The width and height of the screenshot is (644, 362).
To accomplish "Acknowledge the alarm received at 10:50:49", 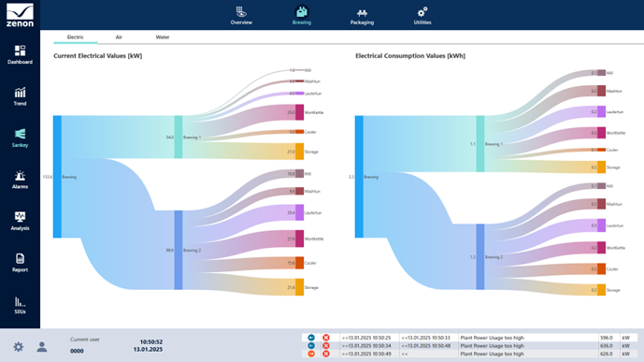I will [x=325, y=354].
